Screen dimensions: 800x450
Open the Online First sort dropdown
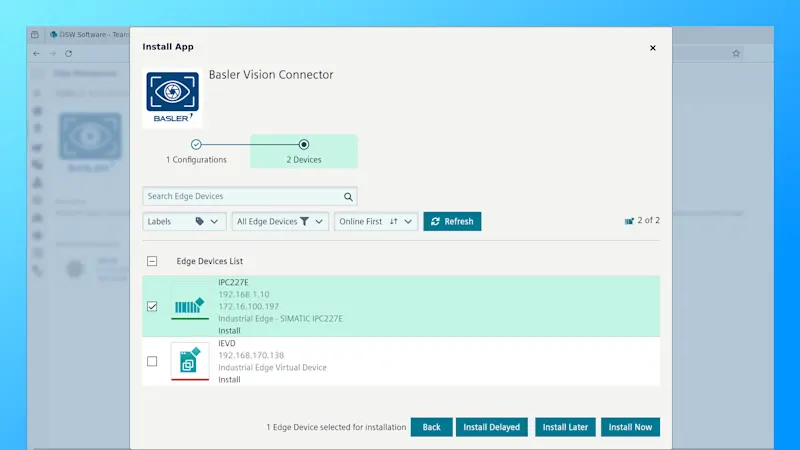coord(376,221)
